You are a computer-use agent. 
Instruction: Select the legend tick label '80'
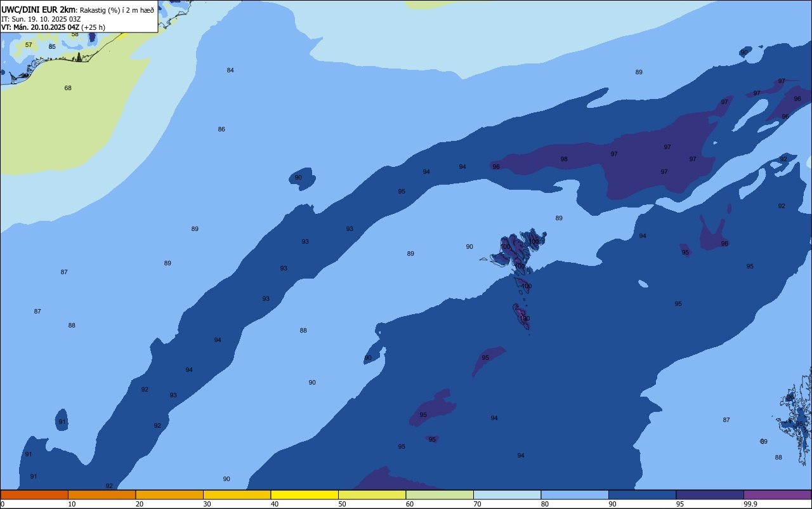(x=545, y=504)
